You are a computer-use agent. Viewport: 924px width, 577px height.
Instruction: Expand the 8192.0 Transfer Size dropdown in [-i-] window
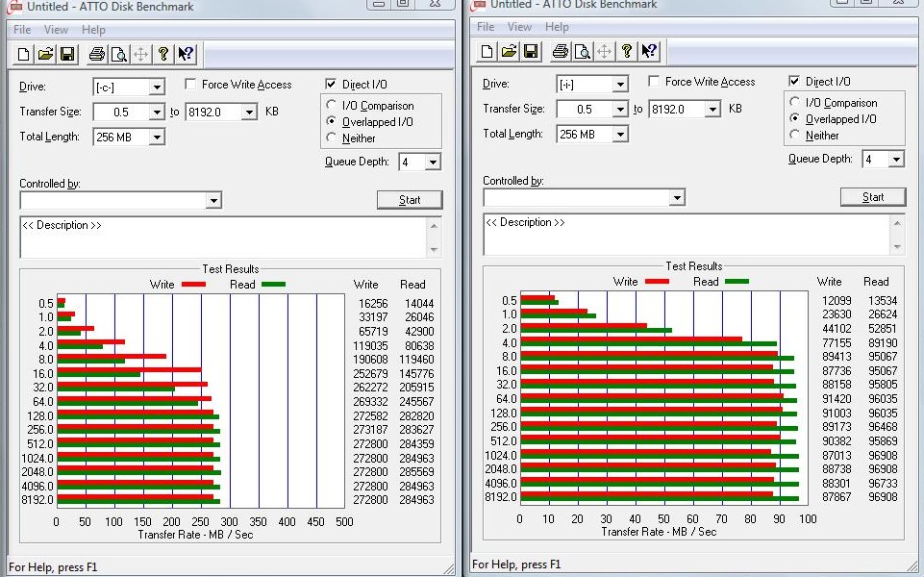(712, 109)
